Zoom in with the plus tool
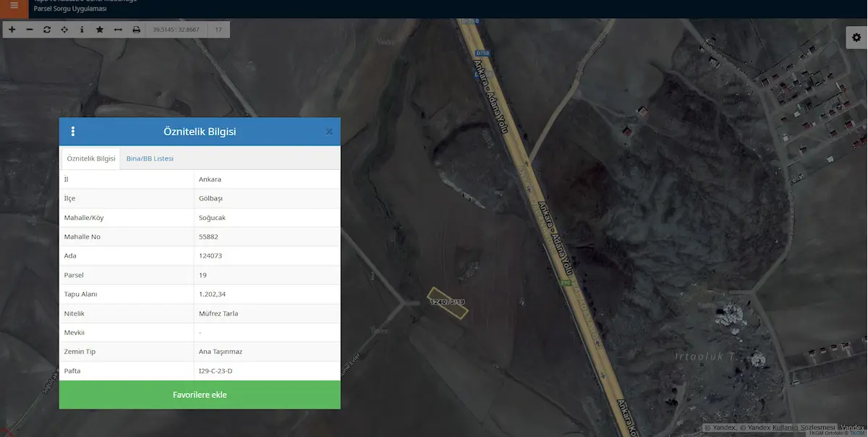 coord(12,30)
